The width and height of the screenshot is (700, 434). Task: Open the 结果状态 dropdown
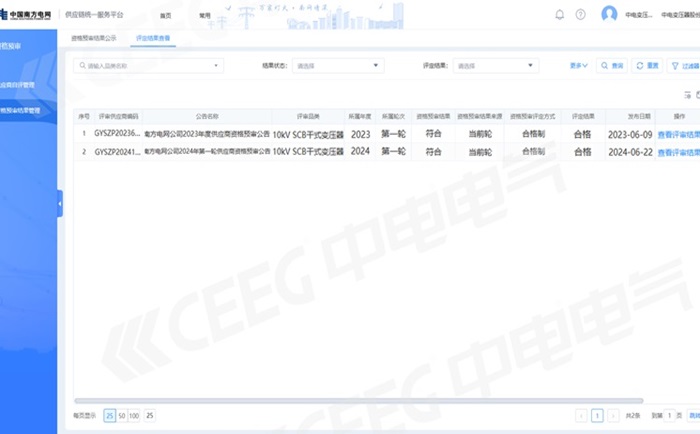coord(337,65)
